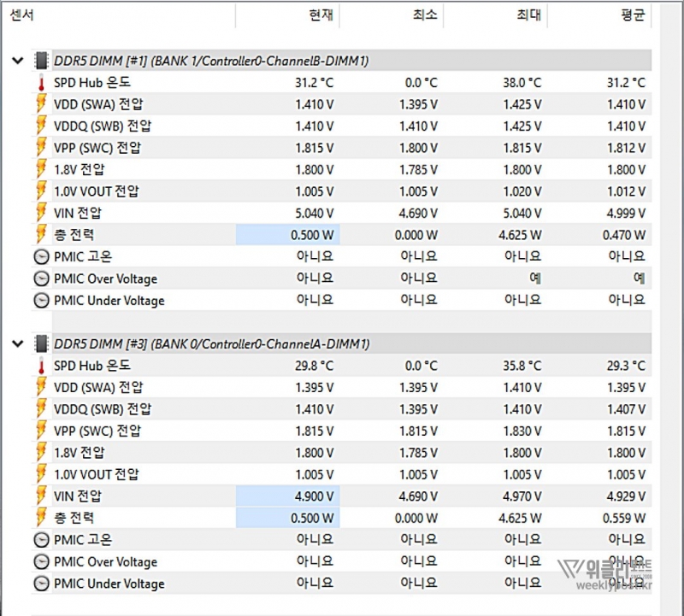This screenshot has width=684, height=616.
Task: Select the 1.0V VOUT 전압 row under DIMM [#1]
Action: pos(96,191)
